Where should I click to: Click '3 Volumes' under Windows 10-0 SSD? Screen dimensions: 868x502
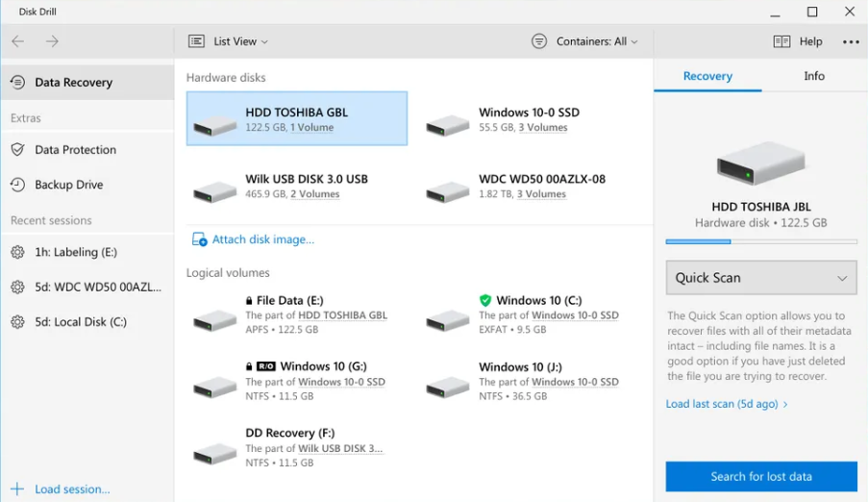click(x=542, y=128)
